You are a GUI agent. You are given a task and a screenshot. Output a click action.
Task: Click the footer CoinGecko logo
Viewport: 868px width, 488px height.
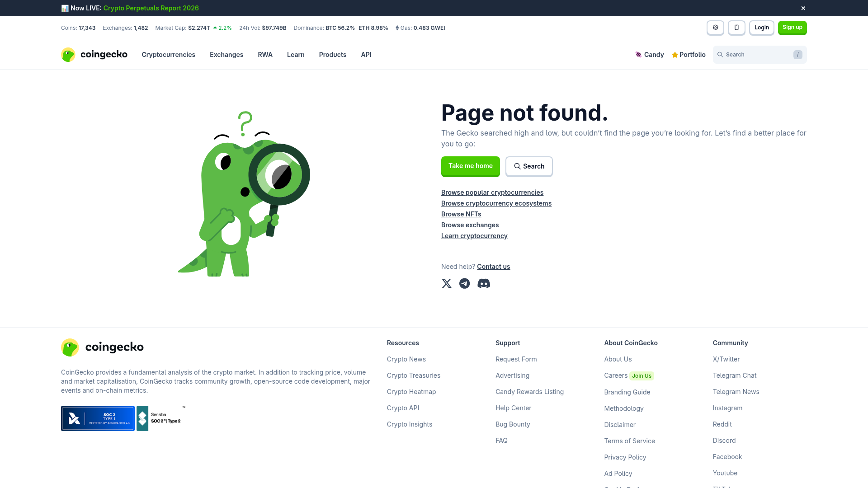tap(102, 347)
